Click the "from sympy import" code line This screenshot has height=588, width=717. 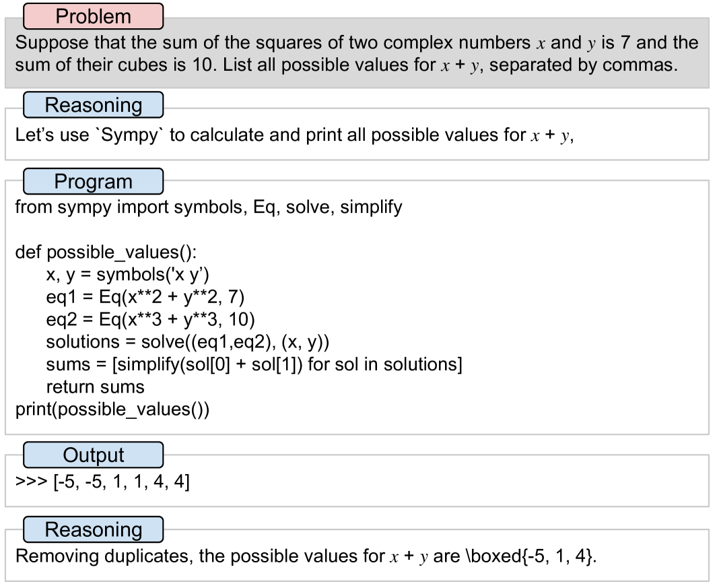209,207
